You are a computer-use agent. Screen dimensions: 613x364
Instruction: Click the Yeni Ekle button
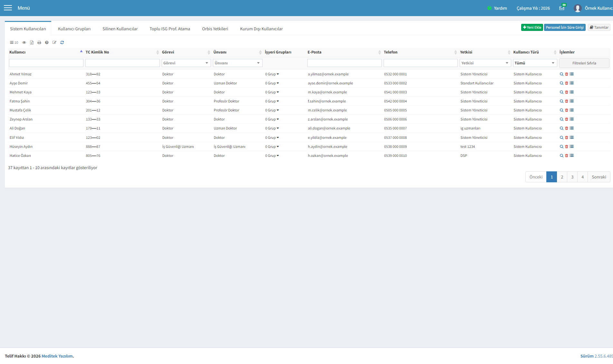[x=532, y=27]
